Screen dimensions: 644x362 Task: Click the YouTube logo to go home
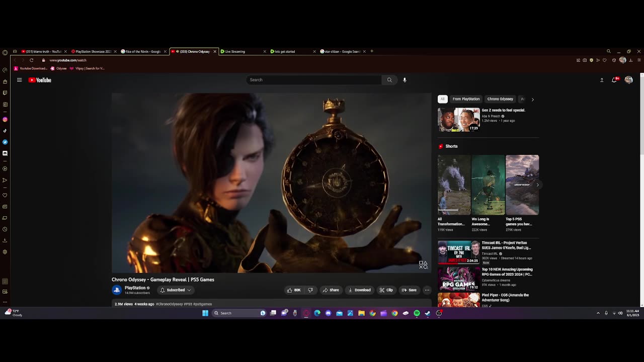pos(40,80)
